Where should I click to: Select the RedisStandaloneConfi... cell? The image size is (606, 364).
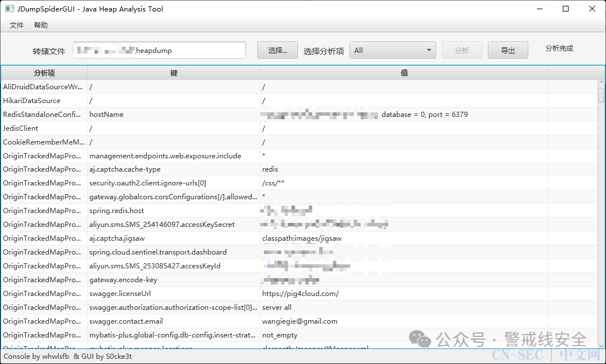click(44, 115)
